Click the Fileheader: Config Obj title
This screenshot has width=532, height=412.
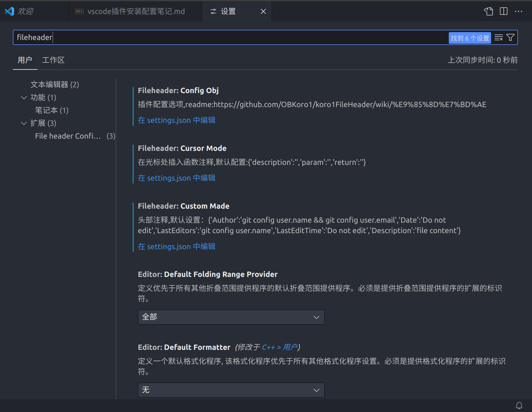pyautogui.click(x=178, y=90)
